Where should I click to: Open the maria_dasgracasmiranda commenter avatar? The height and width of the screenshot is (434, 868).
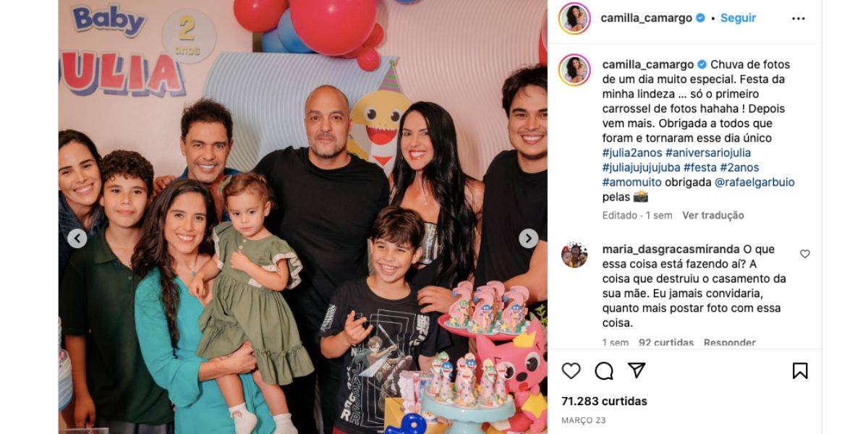(x=574, y=255)
